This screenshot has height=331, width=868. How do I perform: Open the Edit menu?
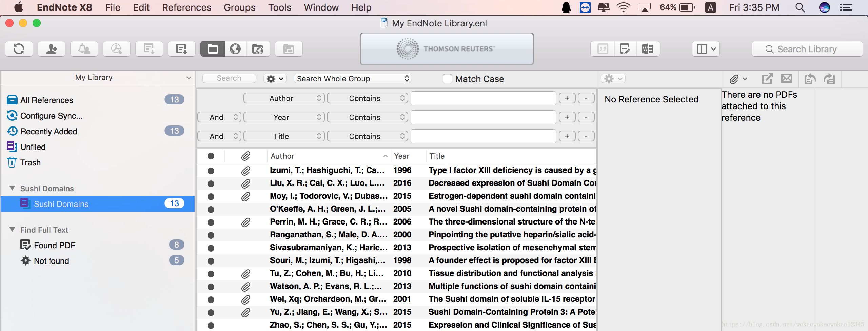(x=141, y=7)
